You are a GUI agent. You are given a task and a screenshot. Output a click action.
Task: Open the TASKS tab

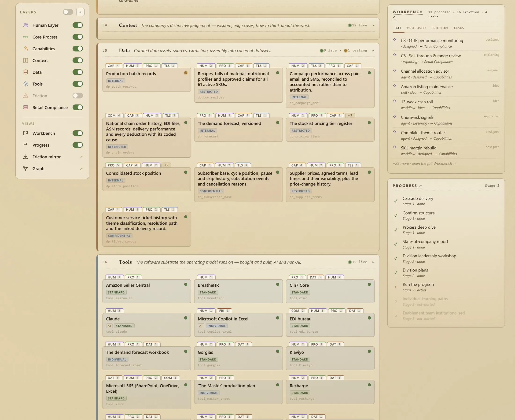click(459, 28)
